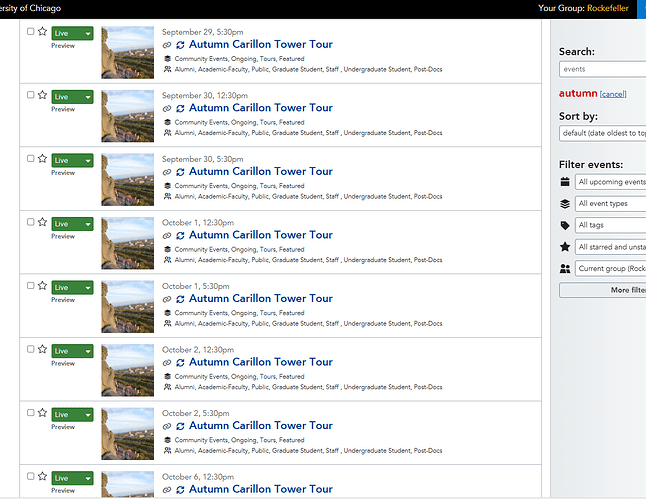Star the September 29, 5:30pm tour event
This screenshot has width=646, height=500.
42,31
